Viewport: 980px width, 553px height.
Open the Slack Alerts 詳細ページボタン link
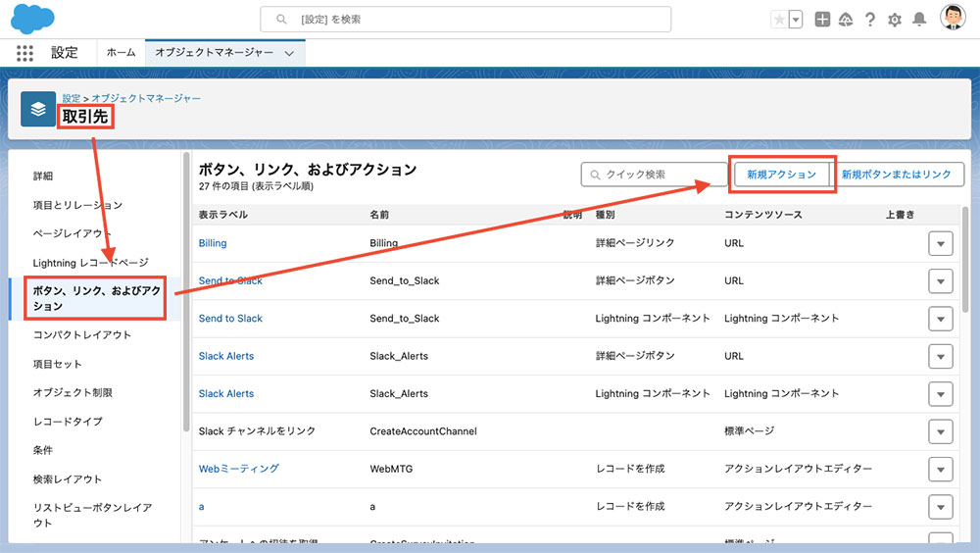pos(226,356)
